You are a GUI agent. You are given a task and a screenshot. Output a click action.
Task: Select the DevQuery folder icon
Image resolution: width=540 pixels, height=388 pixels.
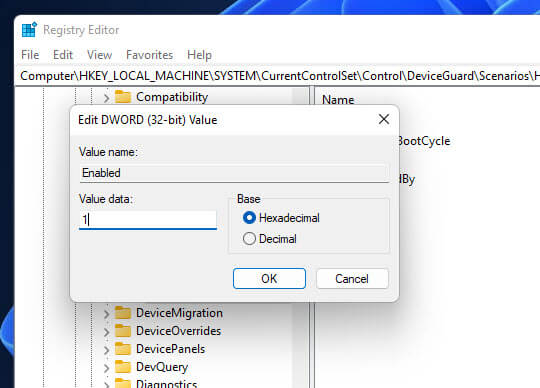click(x=123, y=367)
